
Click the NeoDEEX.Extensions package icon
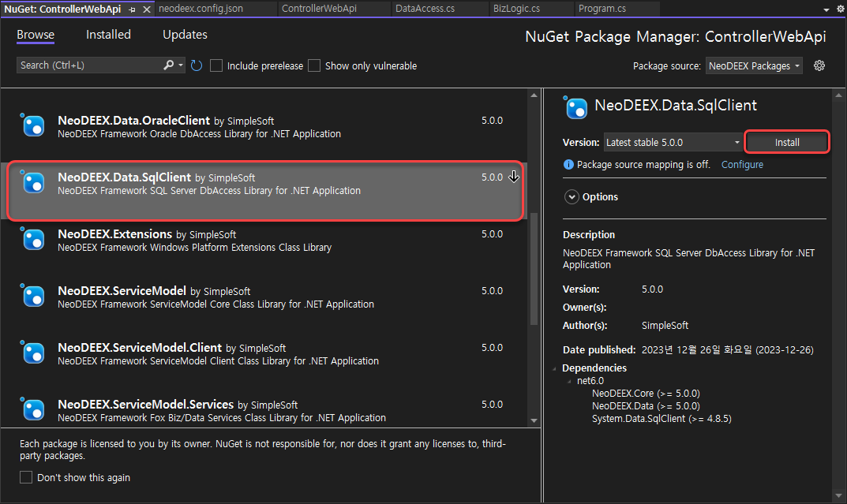(x=33, y=240)
